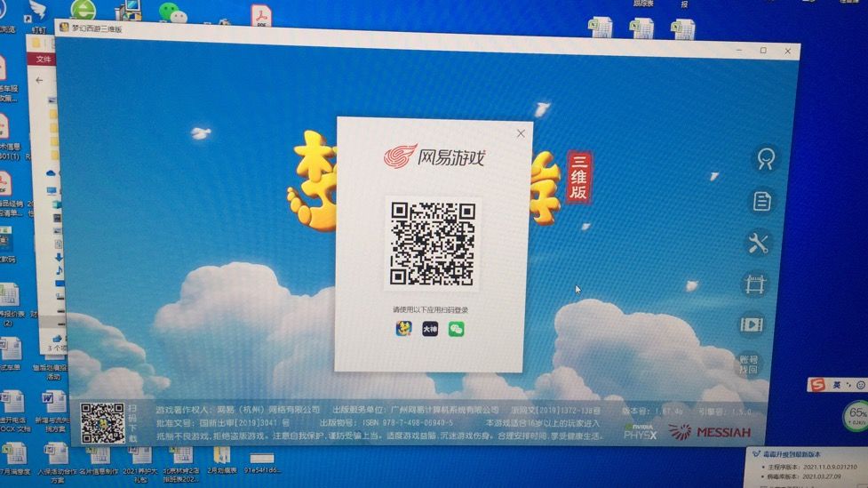
Task: Select the Music note icon in Explorer sidebar
Action: 59,269
